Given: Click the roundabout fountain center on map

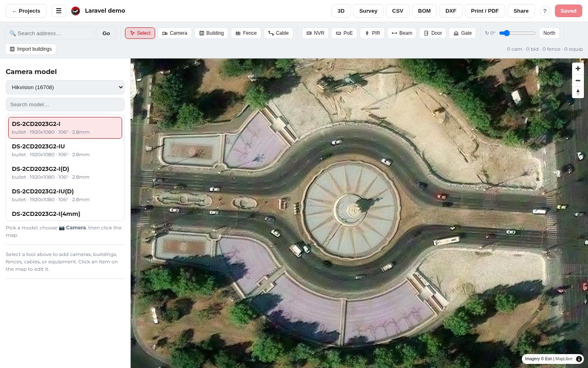Looking at the screenshot, I should click(352, 210).
